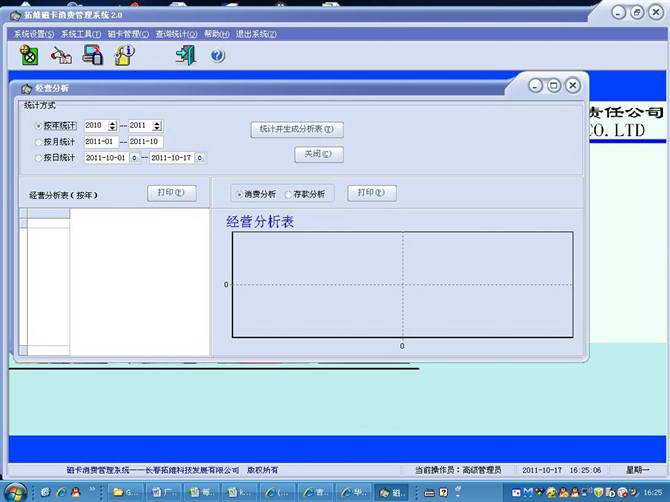The width and height of the screenshot is (670, 502).
Task: Choose the 存款分析 radio option
Action: tap(289, 194)
